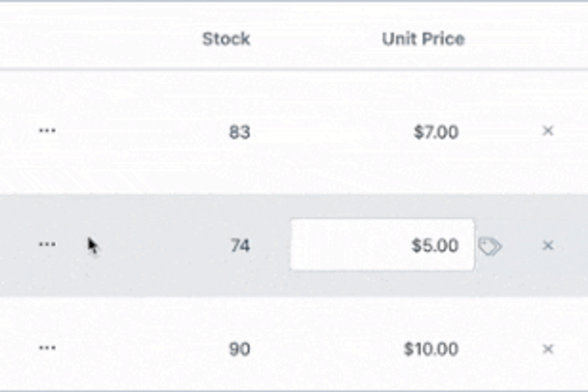Click the stock value 83
The height and width of the screenshot is (392, 588).
241,132
